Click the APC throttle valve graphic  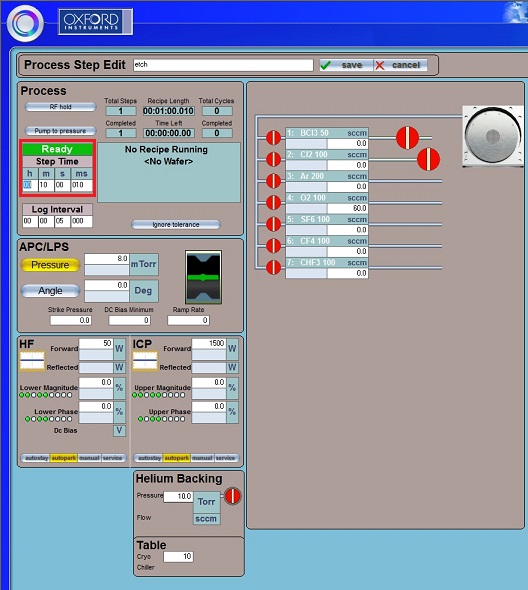click(x=203, y=277)
